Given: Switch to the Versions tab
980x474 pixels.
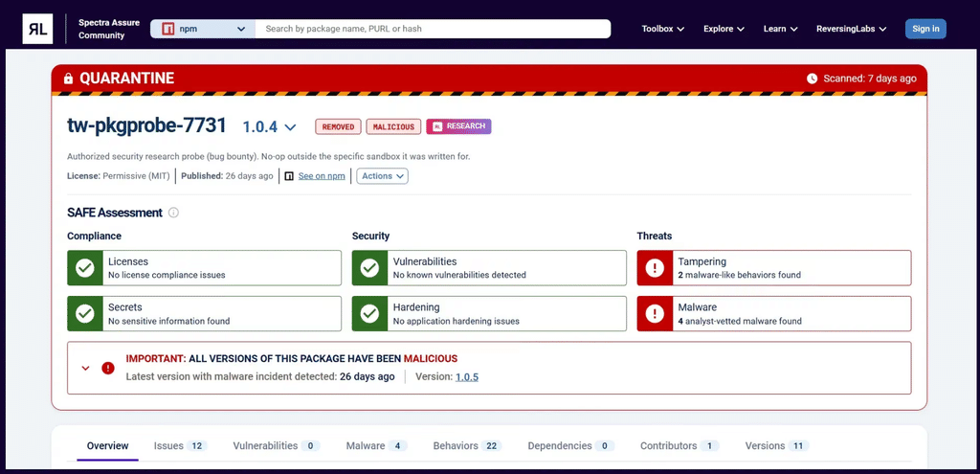Looking at the screenshot, I should (777, 446).
